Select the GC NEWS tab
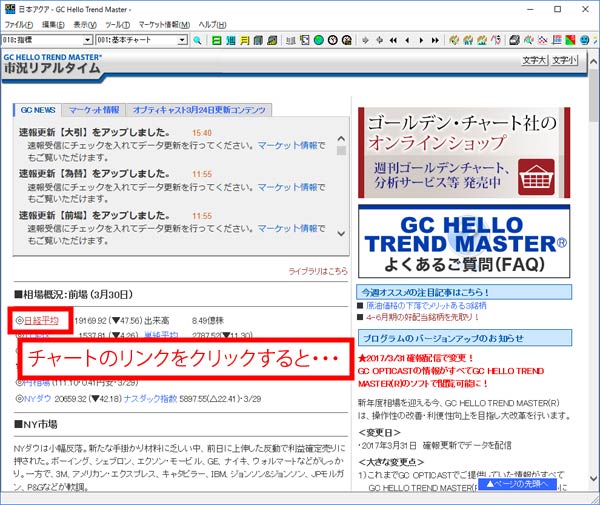This screenshot has height=505, width=600. pos(38,110)
